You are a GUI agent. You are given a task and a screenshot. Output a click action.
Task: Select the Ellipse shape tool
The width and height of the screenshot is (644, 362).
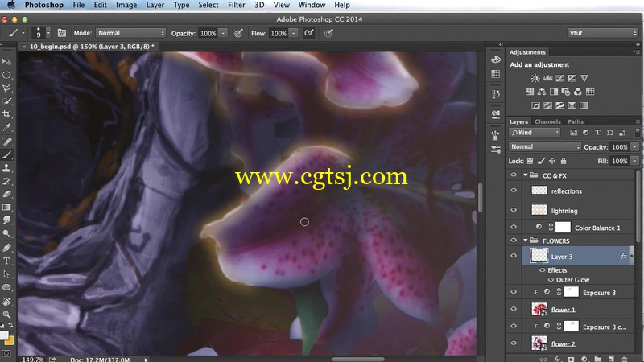click(x=6, y=287)
